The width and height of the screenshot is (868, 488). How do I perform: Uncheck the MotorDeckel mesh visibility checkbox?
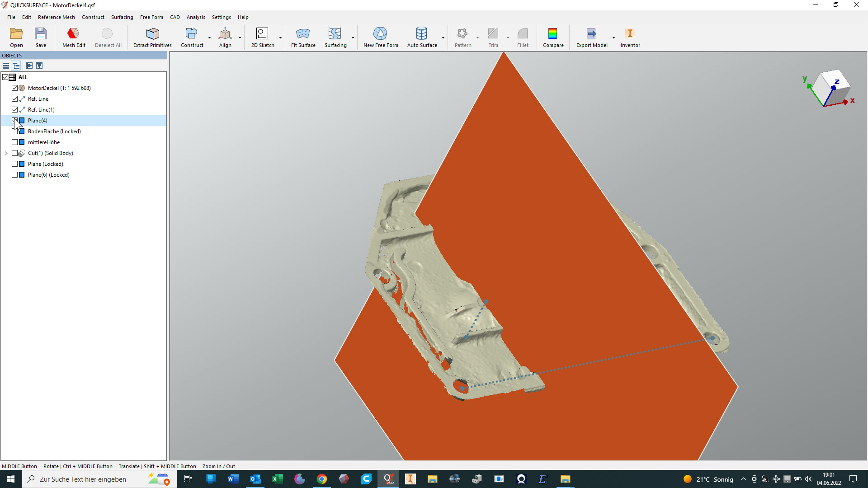click(15, 88)
